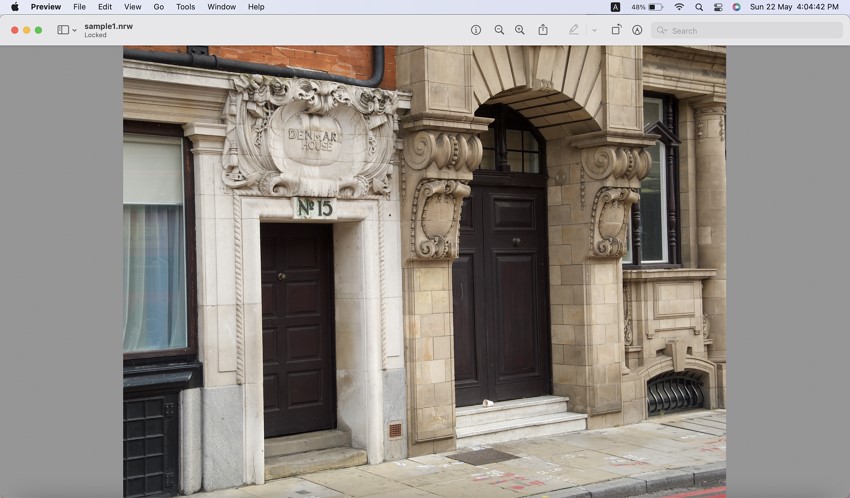Image resolution: width=850 pixels, height=498 pixels.
Task: Make the Preview window full screen
Action: (x=38, y=30)
